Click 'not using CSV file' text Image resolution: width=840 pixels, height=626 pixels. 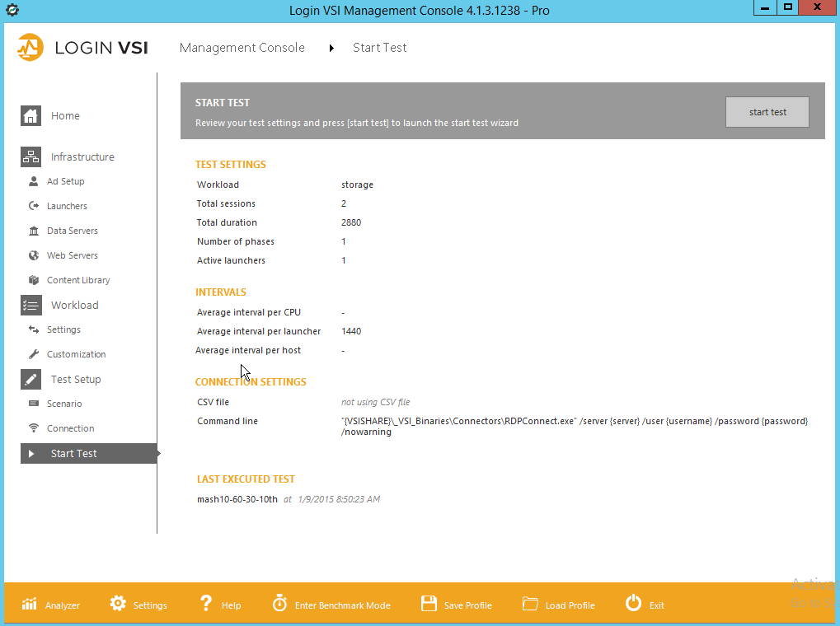(x=375, y=402)
